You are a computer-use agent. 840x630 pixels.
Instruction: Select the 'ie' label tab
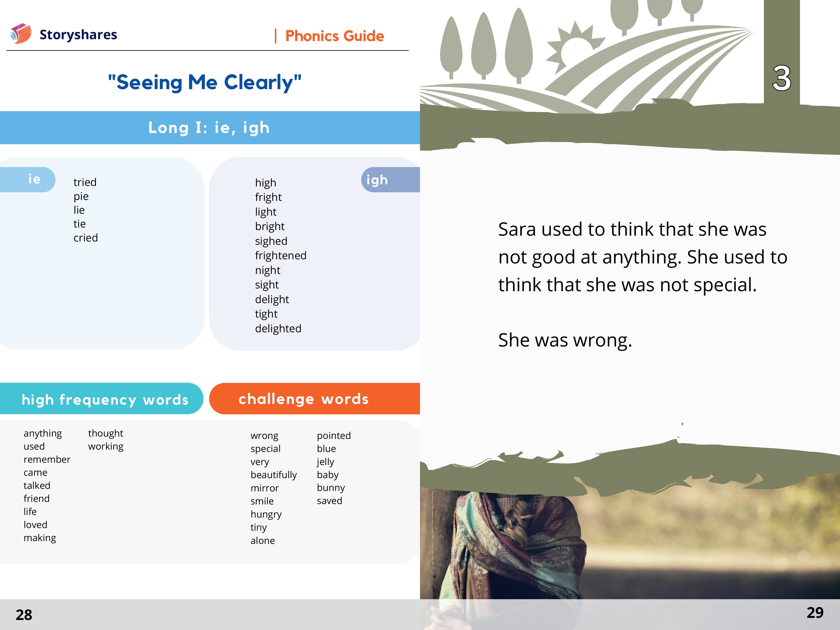(28, 179)
